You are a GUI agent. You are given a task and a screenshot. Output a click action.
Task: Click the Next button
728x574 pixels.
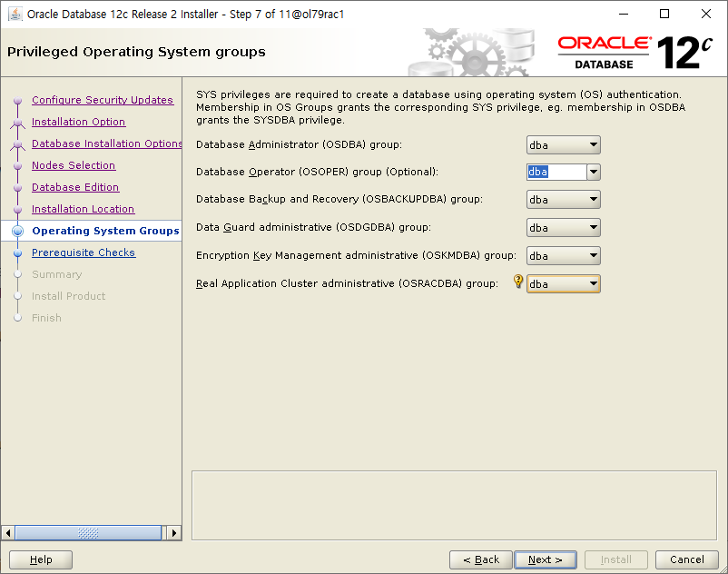546,559
